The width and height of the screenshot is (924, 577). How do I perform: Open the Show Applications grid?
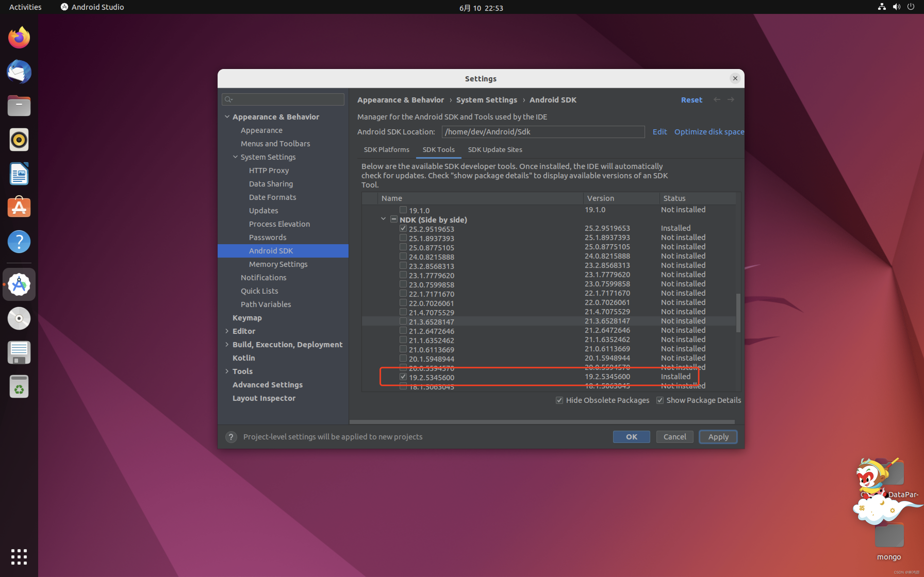19,556
